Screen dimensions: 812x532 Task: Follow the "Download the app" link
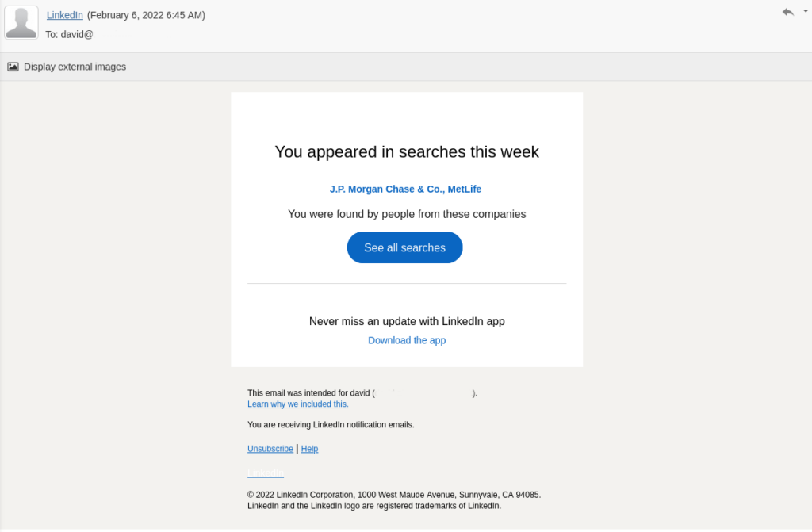pyautogui.click(x=407, y=340)
